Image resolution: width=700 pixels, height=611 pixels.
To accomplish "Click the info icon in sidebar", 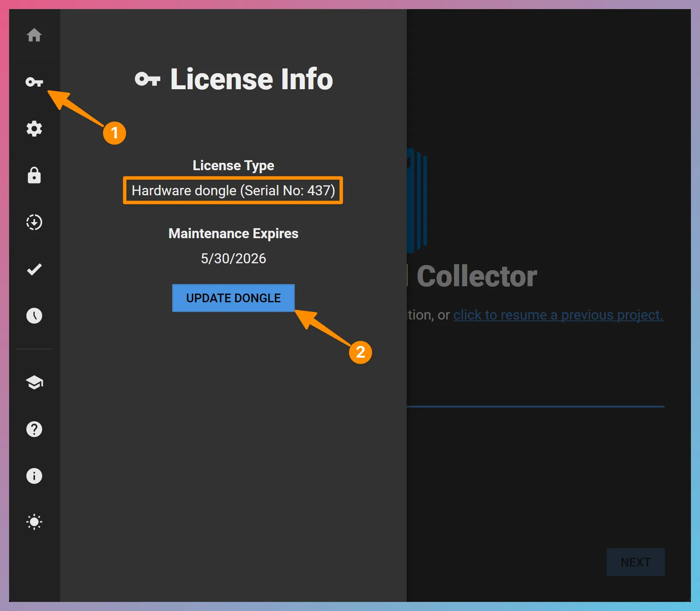I will coord(34,476).
